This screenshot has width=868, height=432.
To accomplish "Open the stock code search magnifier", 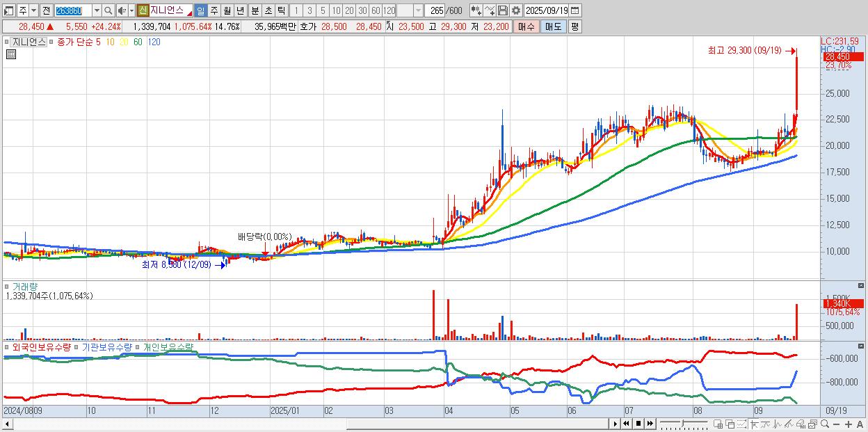I will [x=108, y=10].
